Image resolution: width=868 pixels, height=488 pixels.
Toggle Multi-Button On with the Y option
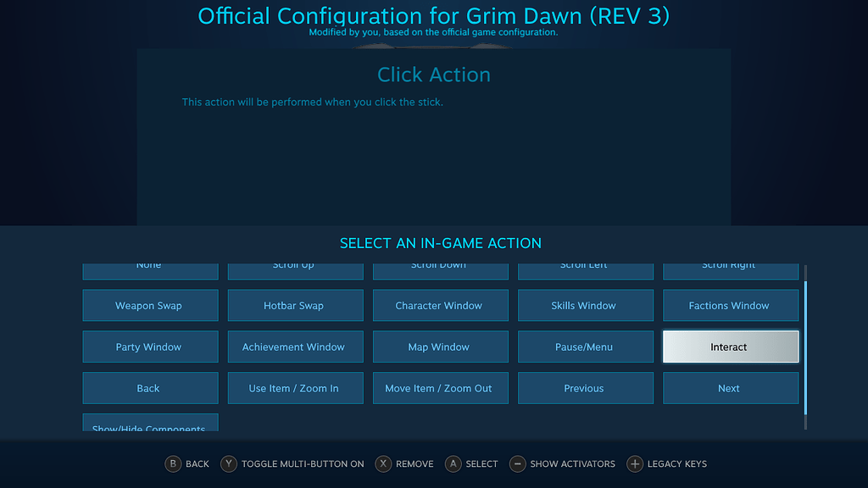(228, 463)
